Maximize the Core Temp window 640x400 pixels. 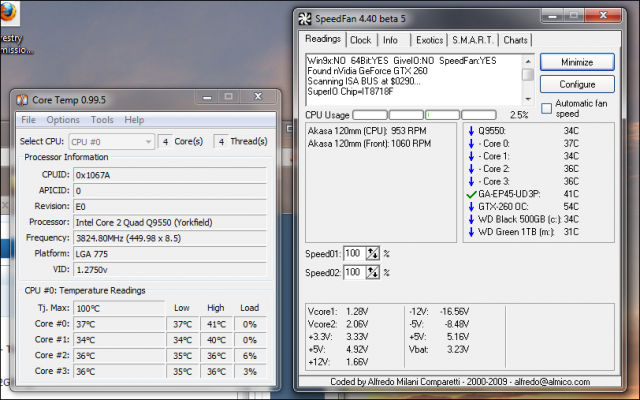pyautogui.click(x=229, y=96)
